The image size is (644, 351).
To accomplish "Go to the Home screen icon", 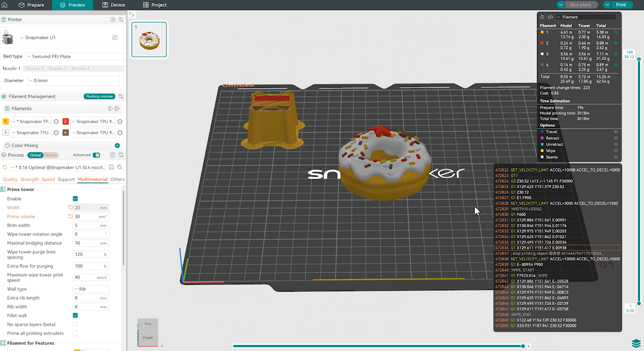I will pos(5,5).
